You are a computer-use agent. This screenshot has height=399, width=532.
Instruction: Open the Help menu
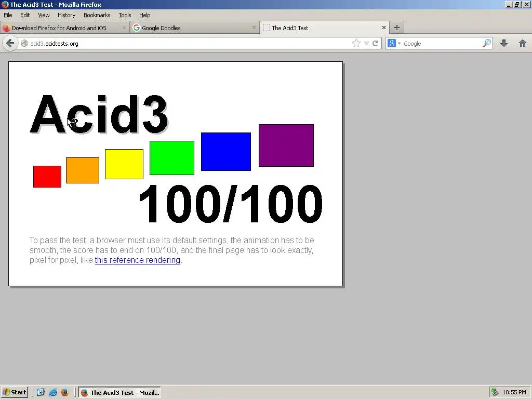point(145,15)
